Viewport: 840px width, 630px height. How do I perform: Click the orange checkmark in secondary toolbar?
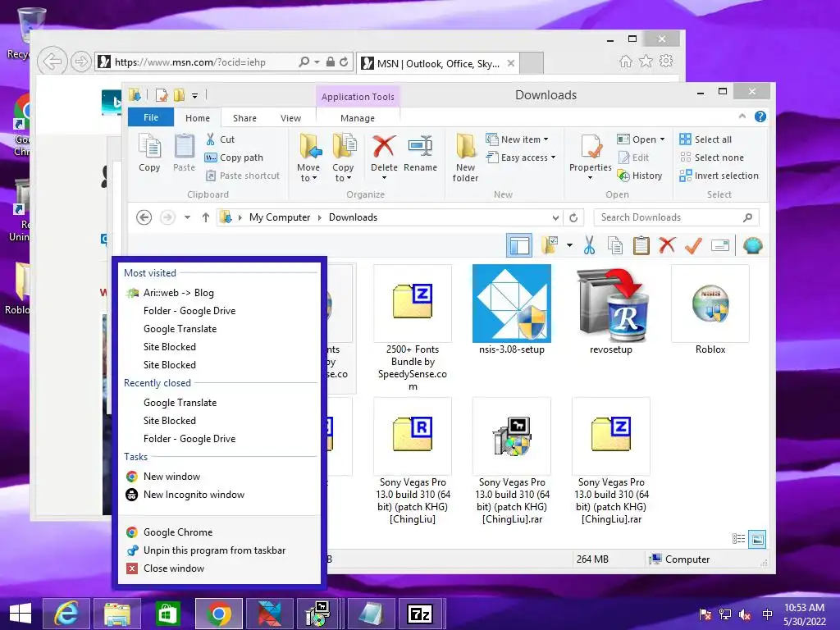693,246
